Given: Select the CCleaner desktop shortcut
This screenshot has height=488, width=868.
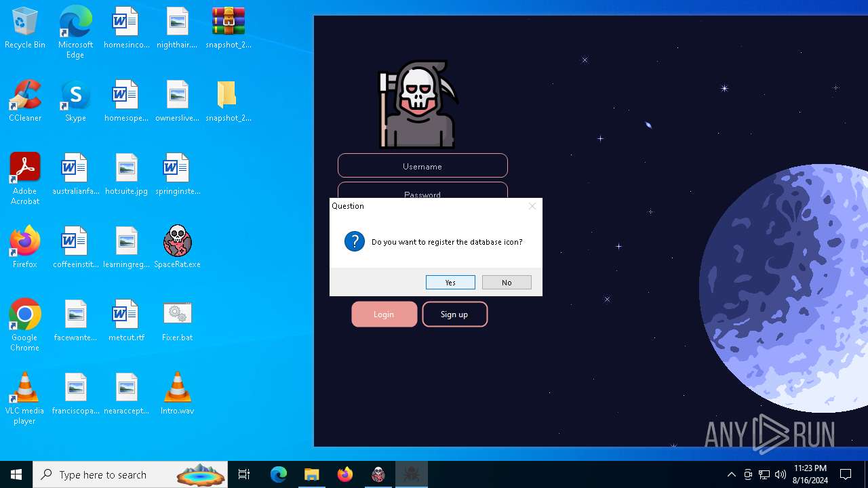Looking at the screenshot, I should tap(25, 102).
